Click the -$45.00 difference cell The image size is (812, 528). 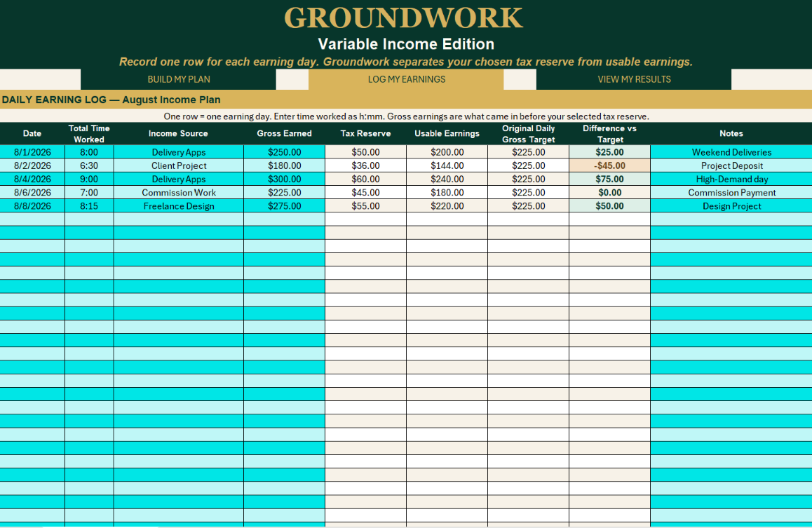(609, 165)
